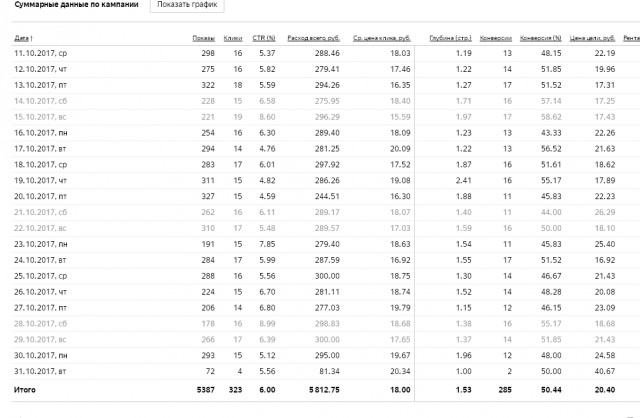
Task: Sort table by CTR (%) column
Action: pyautogui.click(x=264, y=38)
